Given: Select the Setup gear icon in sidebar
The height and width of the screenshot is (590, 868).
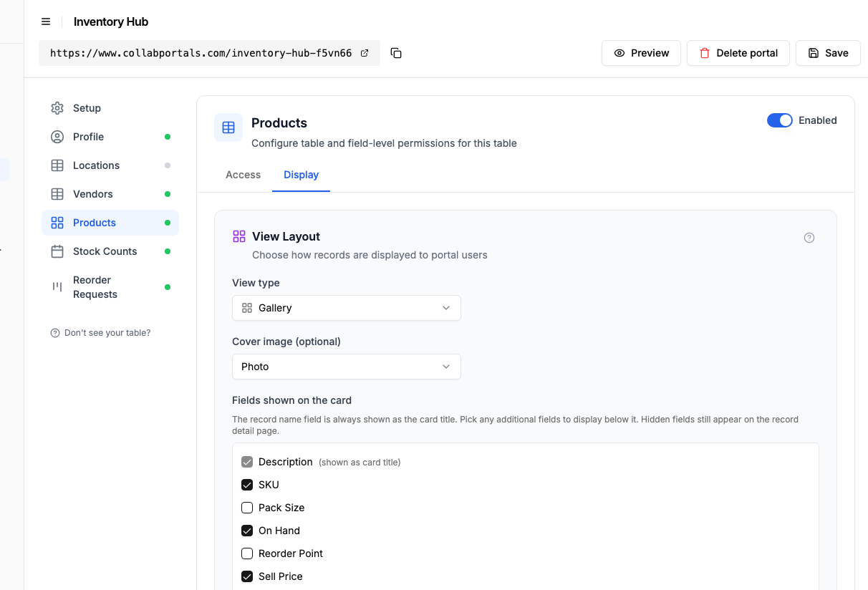Looking at the screenshot, I should tap(57, 108).
